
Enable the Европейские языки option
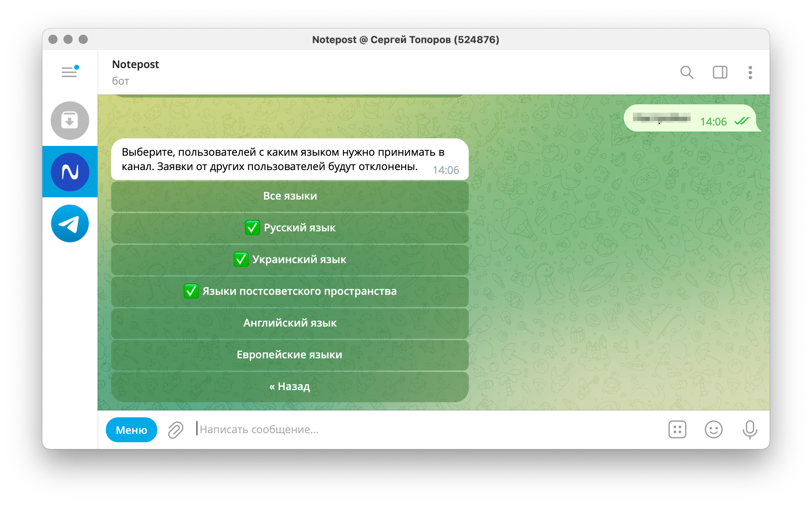290,355
